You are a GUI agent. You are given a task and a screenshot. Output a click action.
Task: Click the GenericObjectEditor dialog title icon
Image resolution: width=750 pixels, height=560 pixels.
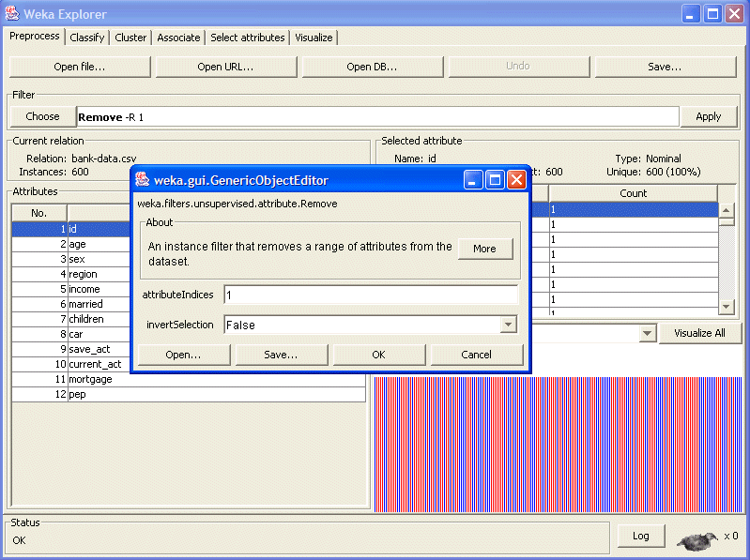tap(142, 179)
